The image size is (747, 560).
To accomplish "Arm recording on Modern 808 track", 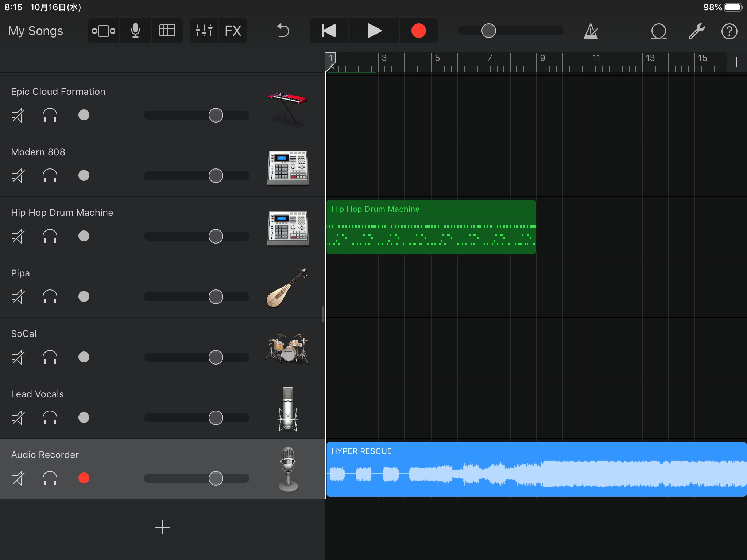I will (84, 176).
